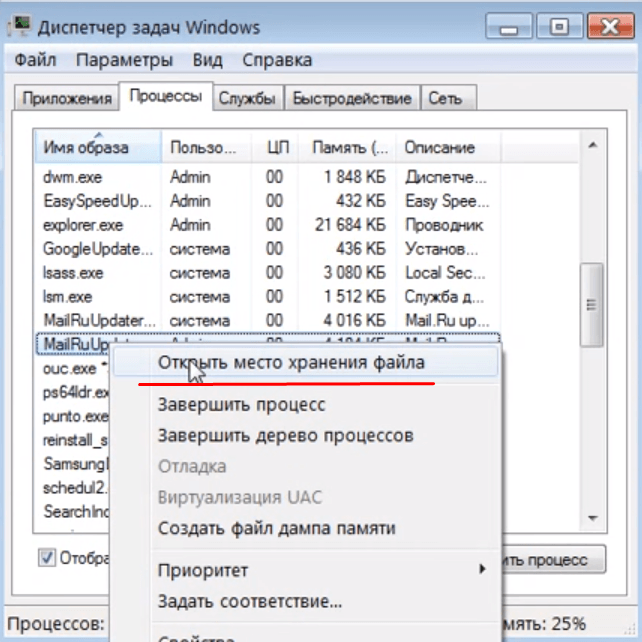Choose Открыть место хранения файла
The height and width of the screenshot is (642, 642).
pos(305,362)
